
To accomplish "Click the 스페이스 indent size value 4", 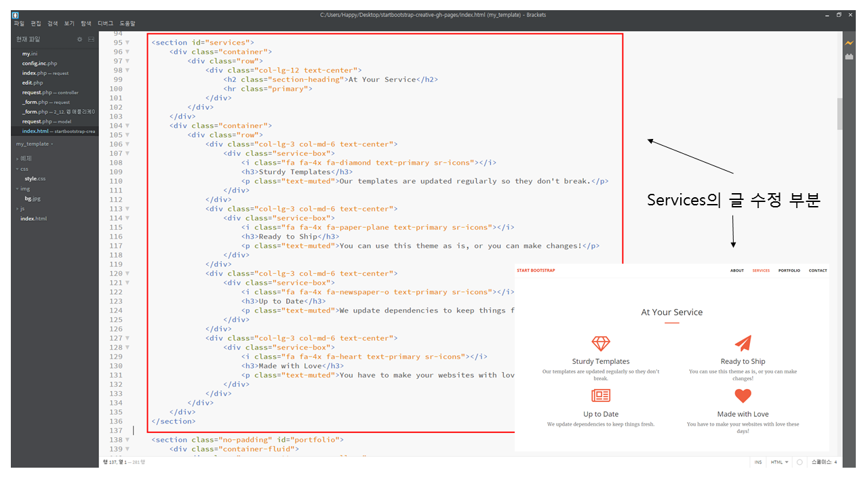I will pos(835,462).
